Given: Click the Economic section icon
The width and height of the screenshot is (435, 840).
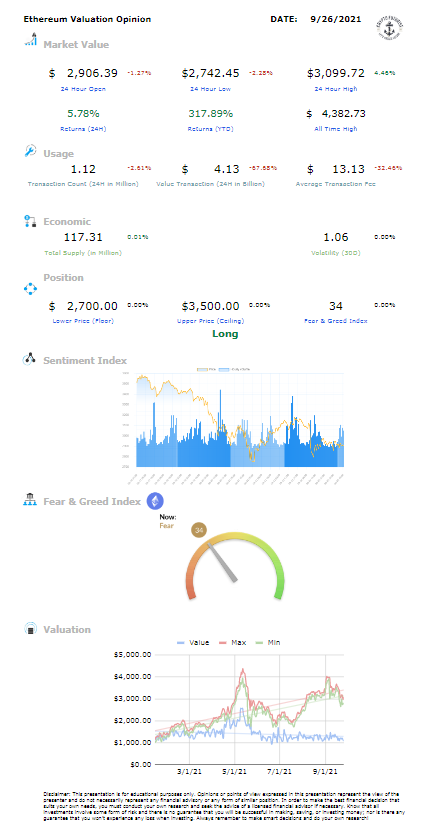Looking at the screenshot, I should 31,221.
